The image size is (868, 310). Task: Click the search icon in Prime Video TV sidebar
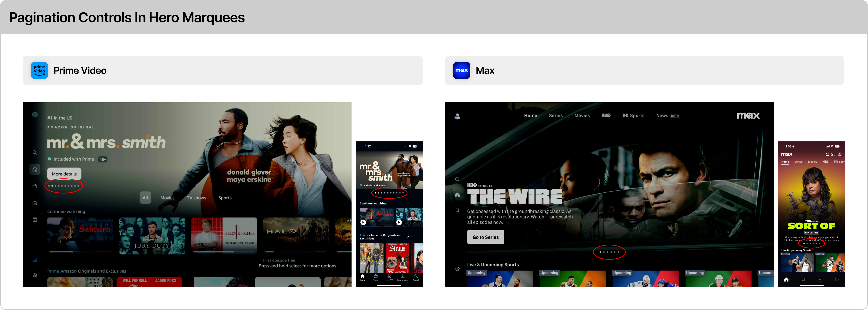35,153
